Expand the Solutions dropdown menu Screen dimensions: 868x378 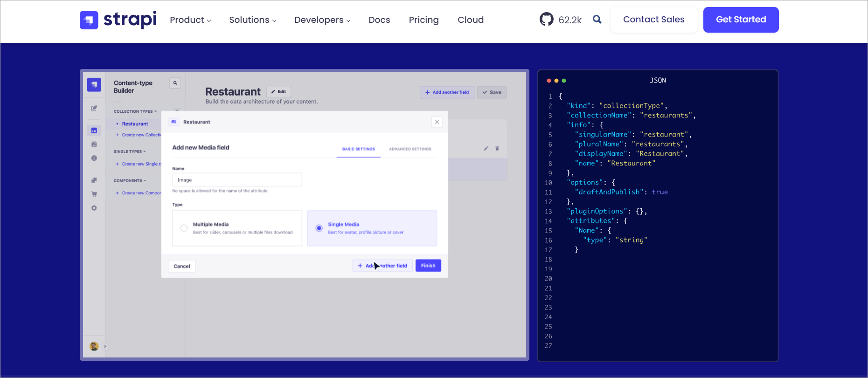click(252, 20)
